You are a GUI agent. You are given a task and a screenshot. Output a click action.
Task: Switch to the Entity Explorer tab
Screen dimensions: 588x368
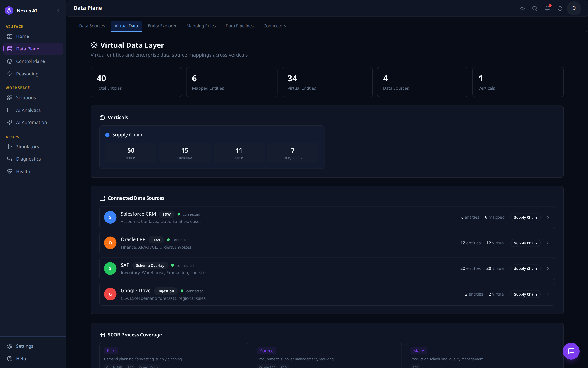coord(162,26)
